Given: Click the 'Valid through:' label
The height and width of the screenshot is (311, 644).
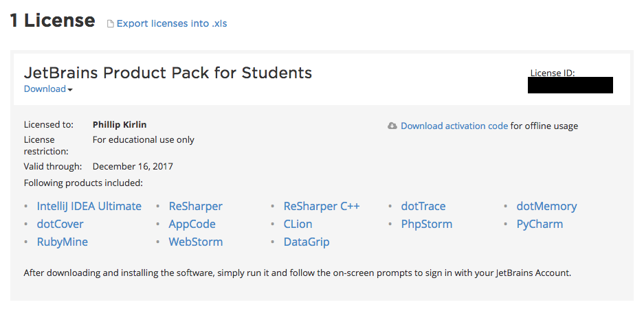Looking at the screenshot, I should click(x=53, y=167).
